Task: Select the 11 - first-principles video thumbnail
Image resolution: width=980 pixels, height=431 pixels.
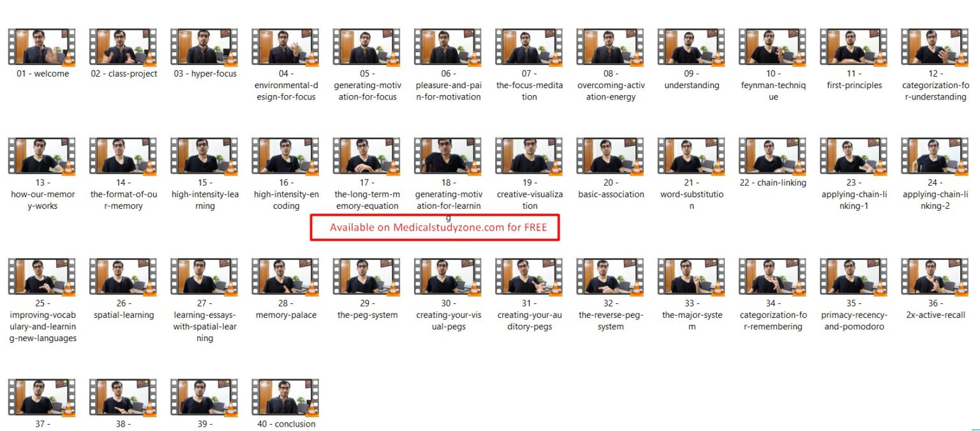Action: pos(854,47)
